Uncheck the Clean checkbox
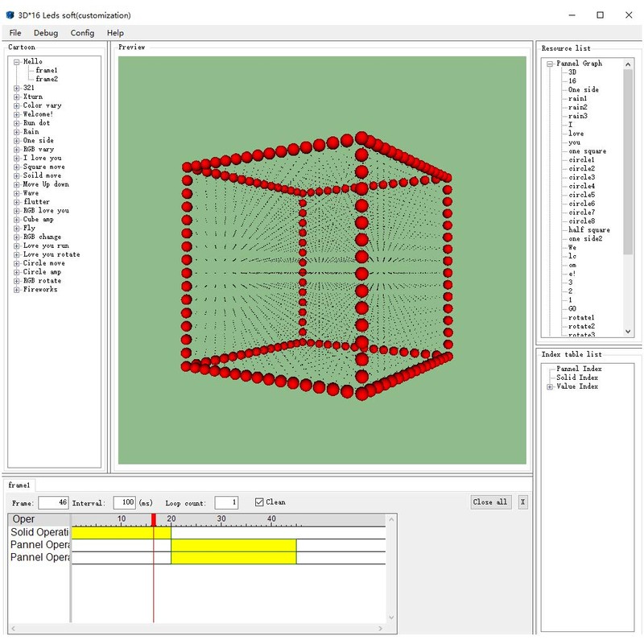644x644 pixels. [x=260, y=501]
